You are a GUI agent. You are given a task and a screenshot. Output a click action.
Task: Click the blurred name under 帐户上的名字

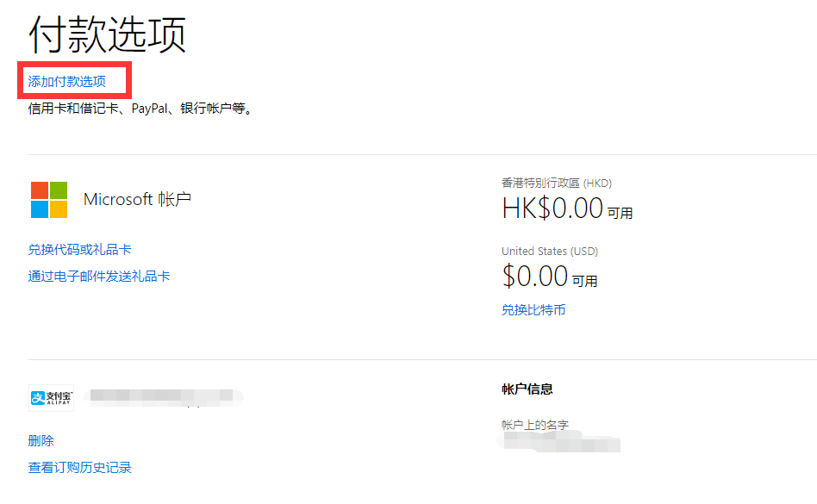[560, 441]
